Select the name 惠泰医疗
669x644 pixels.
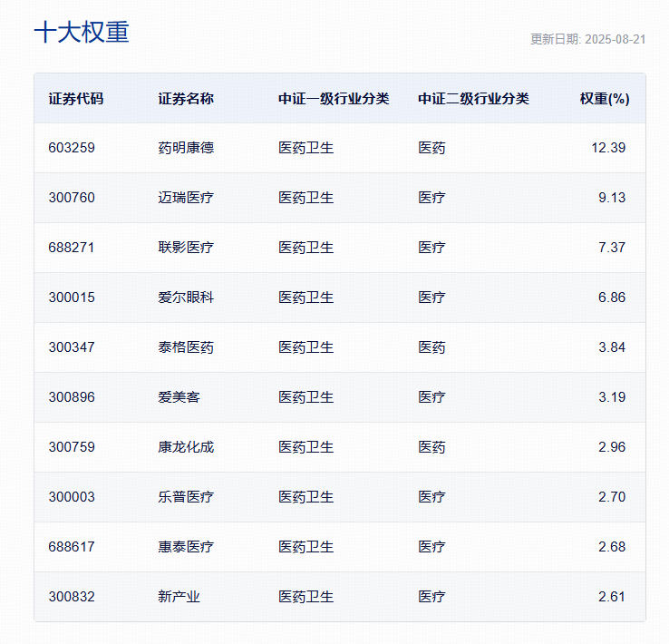tap(186, 547)
